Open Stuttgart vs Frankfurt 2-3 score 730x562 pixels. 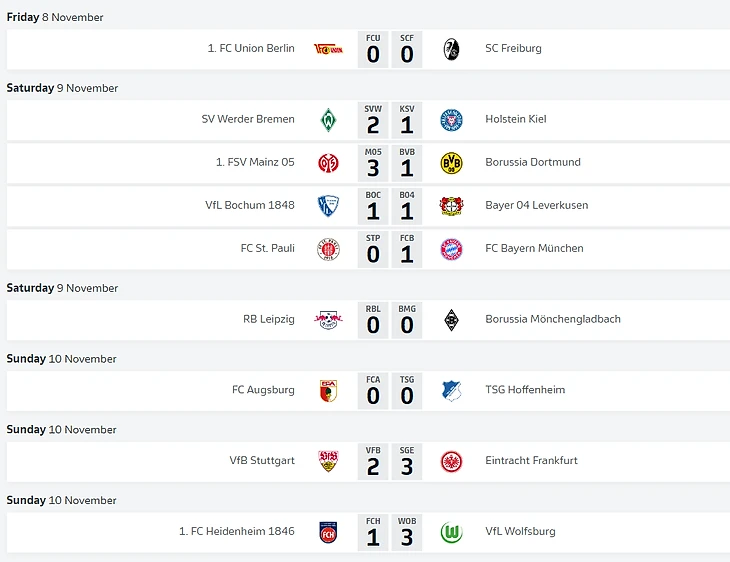click(x=390, y=461)
